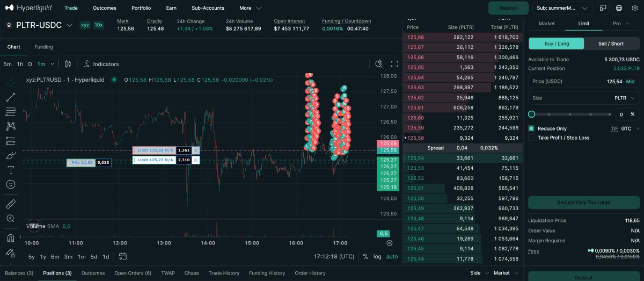Select the 5y chart range
Screen dimensions: 644x281
pos(32,256)
